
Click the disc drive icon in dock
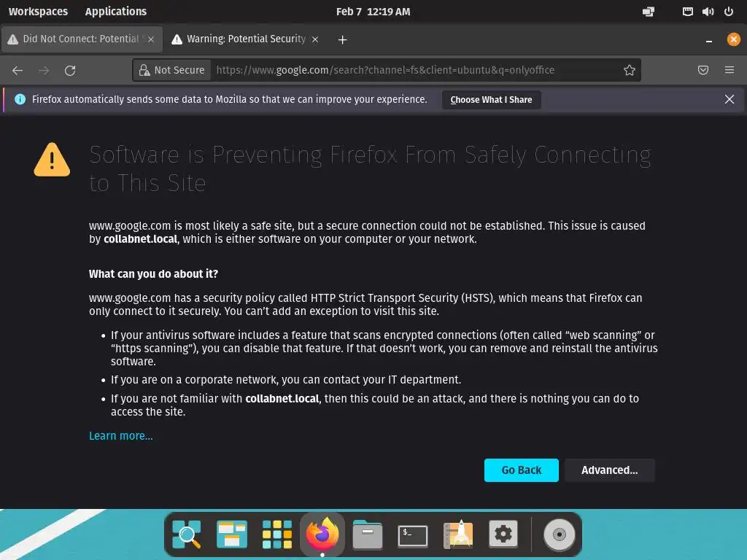pos(560,534)
